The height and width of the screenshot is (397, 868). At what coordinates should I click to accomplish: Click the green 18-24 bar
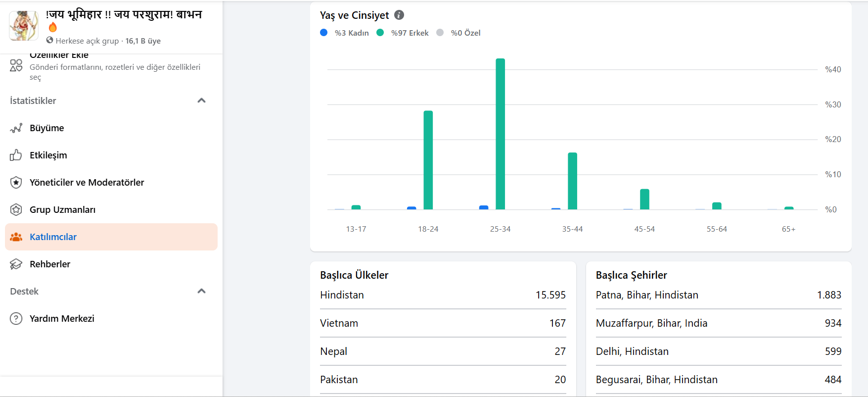[428, 160]
